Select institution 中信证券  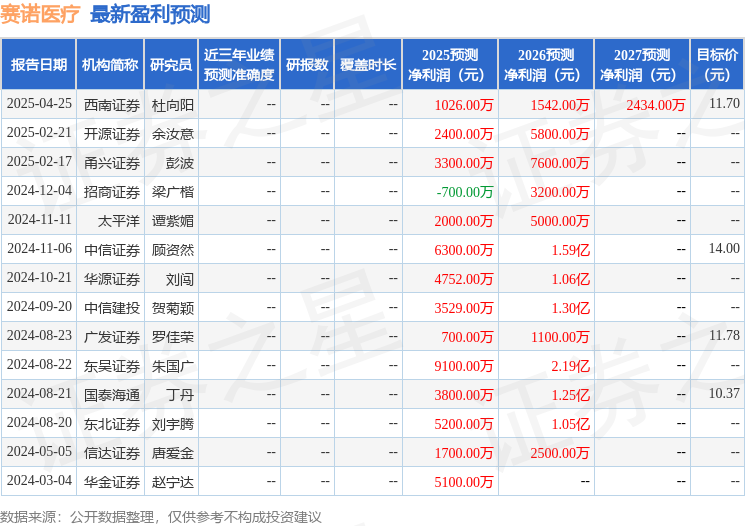coord(112,250)
